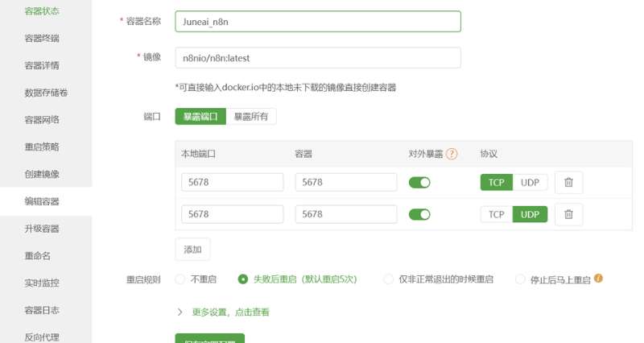Open 容器日志 in the sidebar
This screenshot has height=343, width=644.
coord(42,310)
